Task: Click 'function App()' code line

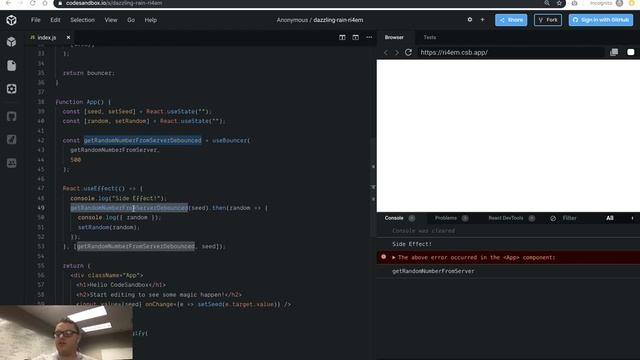Action: (83, 102)
